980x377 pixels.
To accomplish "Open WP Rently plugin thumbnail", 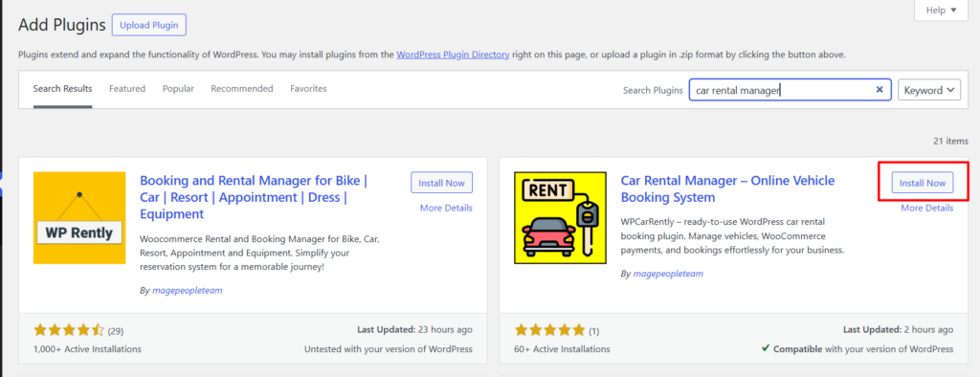I will tap(79, 217).
